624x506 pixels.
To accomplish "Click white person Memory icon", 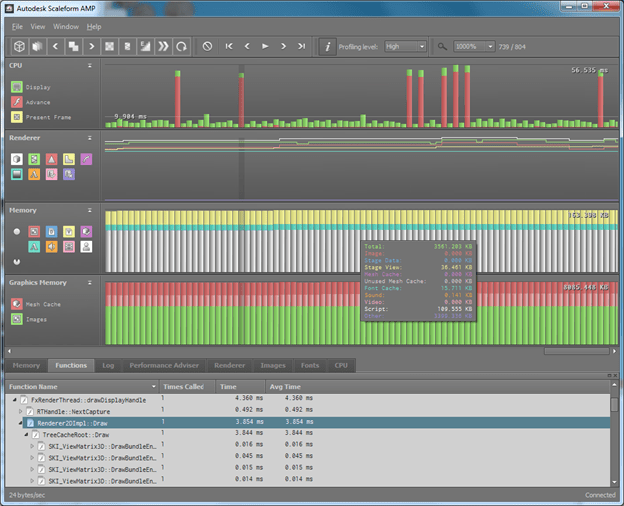I will [86, 247].
